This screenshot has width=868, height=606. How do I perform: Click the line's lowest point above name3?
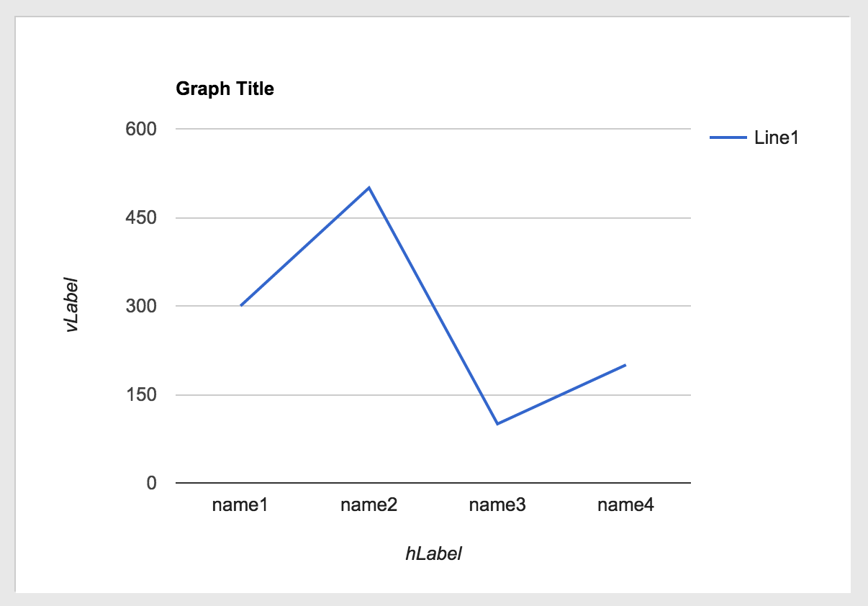coord(497,424)
